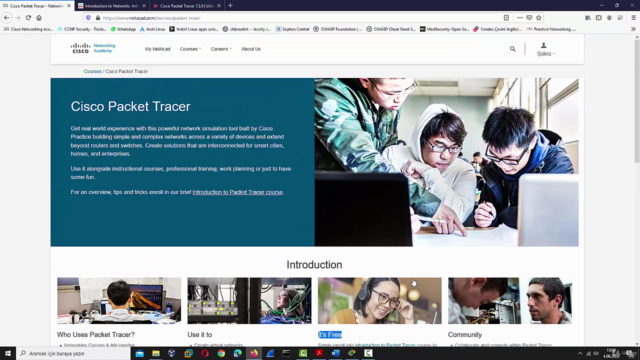The width and height of the screenshot is (640, 360).
Task: Open the CCNP Security bookmark
Action: click(82, 29)
